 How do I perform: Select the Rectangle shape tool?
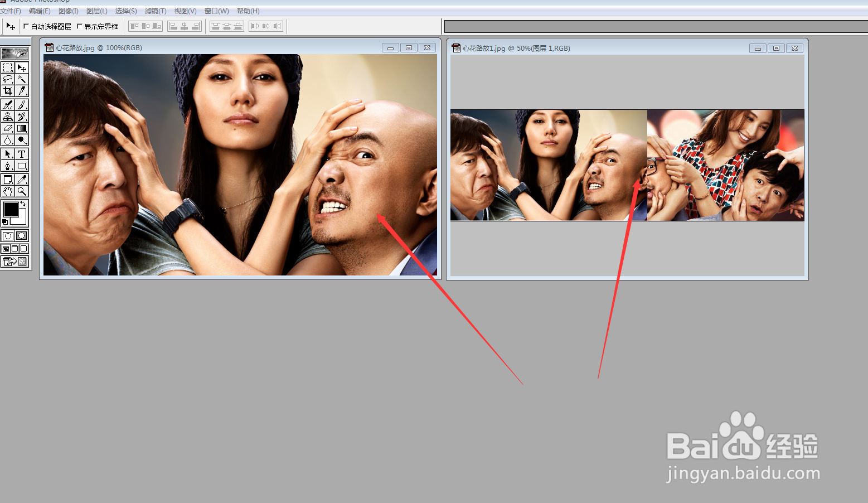tap(22, 166)
